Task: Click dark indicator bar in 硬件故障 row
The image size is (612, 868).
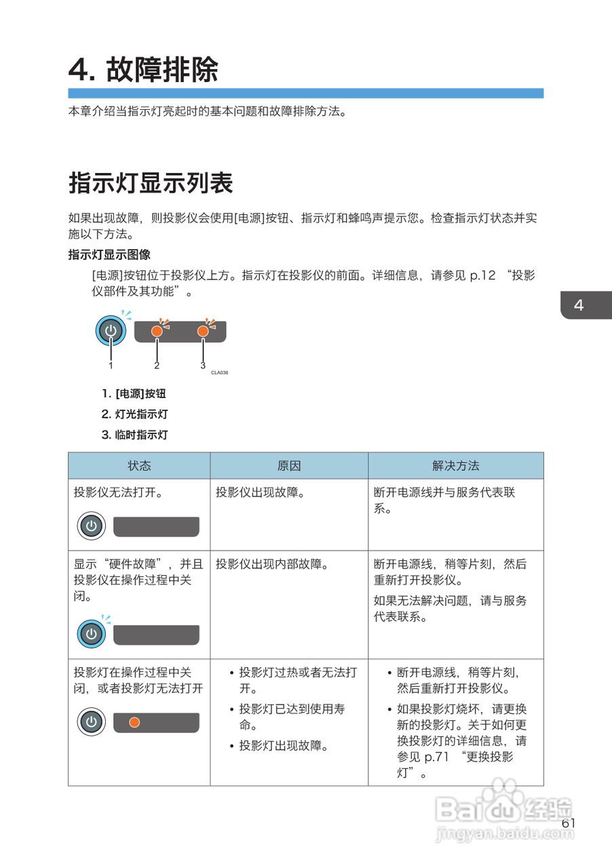Action: pos(156,635)
